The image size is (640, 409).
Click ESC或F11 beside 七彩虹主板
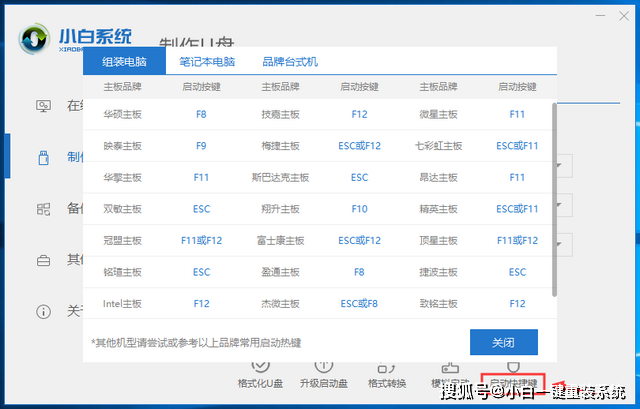point(517,146)
